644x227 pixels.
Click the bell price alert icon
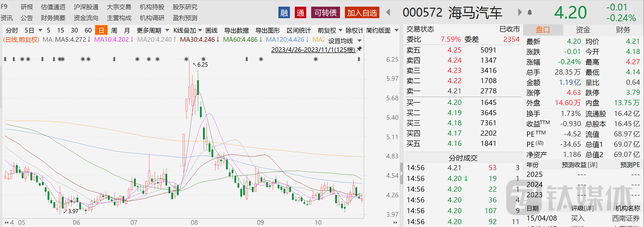coord(530,12)
